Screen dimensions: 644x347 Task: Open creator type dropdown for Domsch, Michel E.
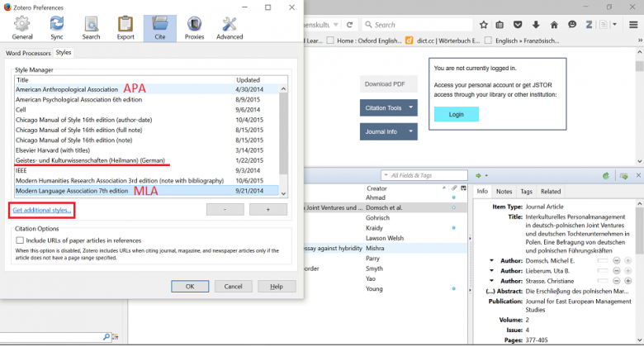tap(491, 260)
